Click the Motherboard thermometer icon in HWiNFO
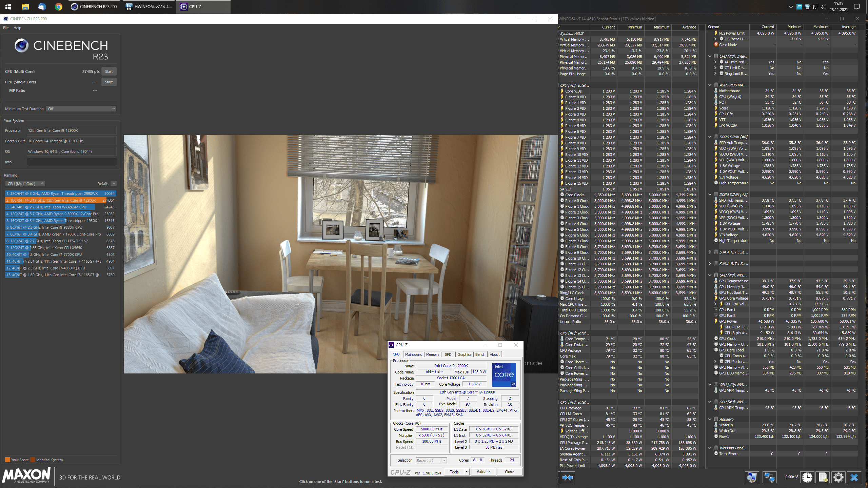Screen dimensions: 868x488 click(716, 91)
